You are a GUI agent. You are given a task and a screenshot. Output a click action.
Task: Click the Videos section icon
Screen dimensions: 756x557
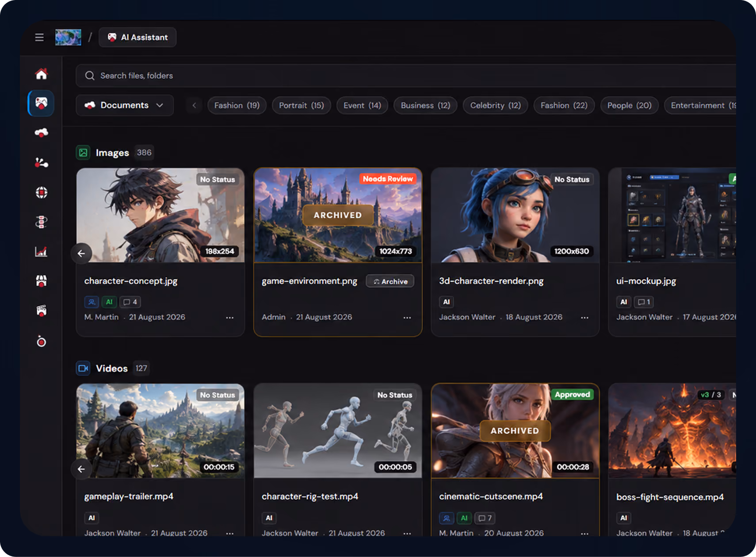[83, 368]
